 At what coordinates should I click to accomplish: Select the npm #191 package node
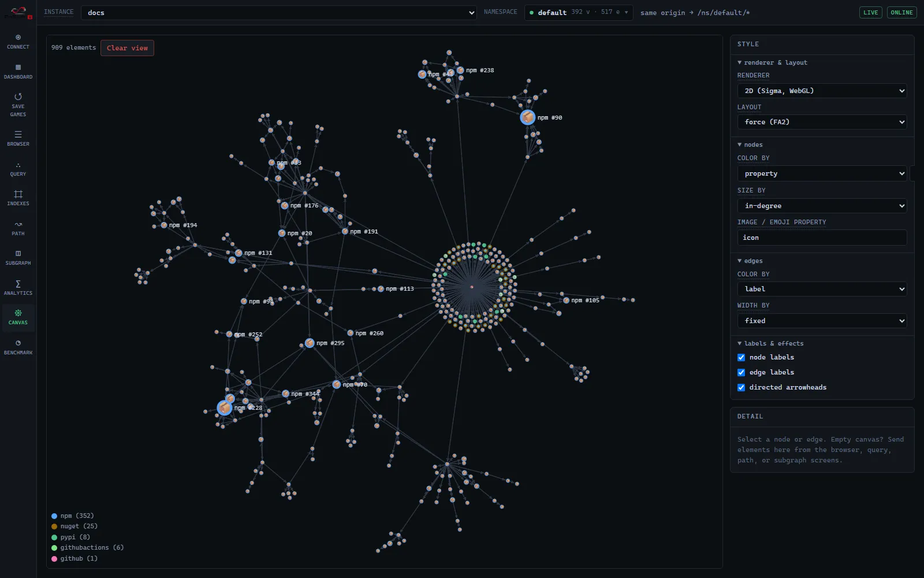(345, 231)
